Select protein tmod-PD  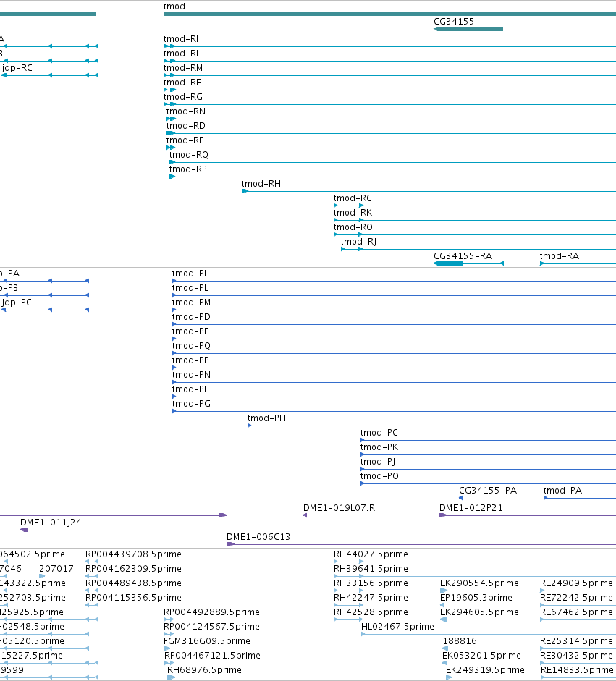[191, 317]
